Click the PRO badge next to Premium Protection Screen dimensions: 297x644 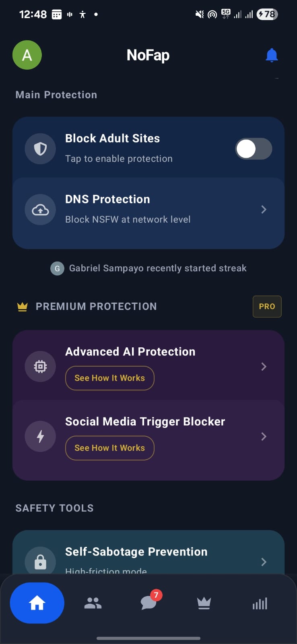[x=267, y=306]
